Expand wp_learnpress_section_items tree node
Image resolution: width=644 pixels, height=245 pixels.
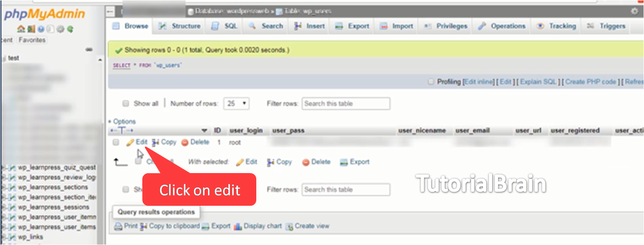click(3, 197)
